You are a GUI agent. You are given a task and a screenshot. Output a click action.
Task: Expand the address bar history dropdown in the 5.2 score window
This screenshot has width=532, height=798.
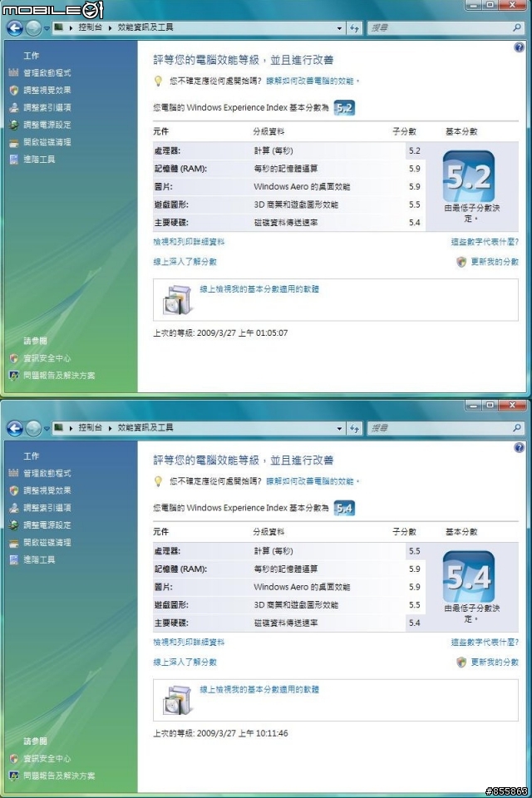click(x=339, y=28)
